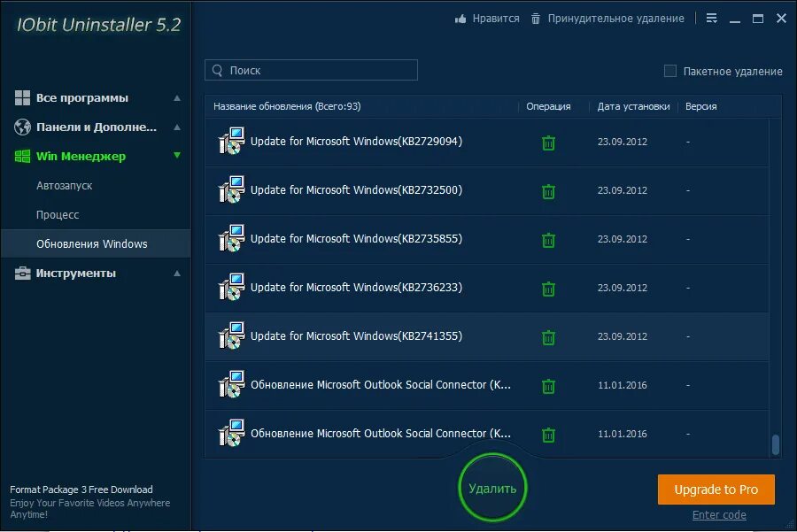Select row Update for Microsoft Windows(KB2736233)

point(487,288)
